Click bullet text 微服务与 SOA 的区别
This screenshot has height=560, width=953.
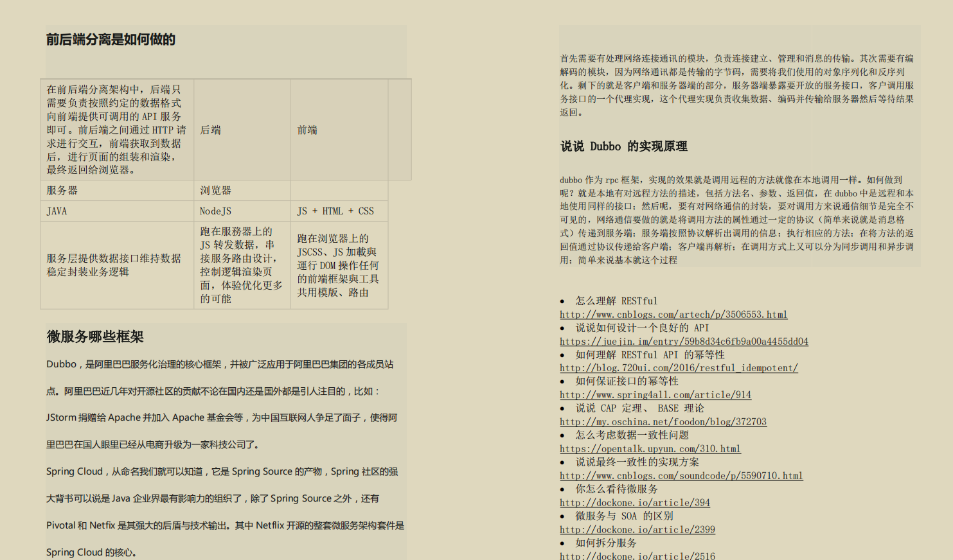[624, 516]
